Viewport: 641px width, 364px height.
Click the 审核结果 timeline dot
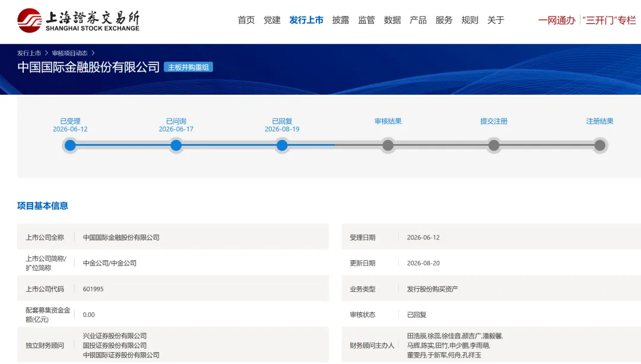(x=388, y=145)
